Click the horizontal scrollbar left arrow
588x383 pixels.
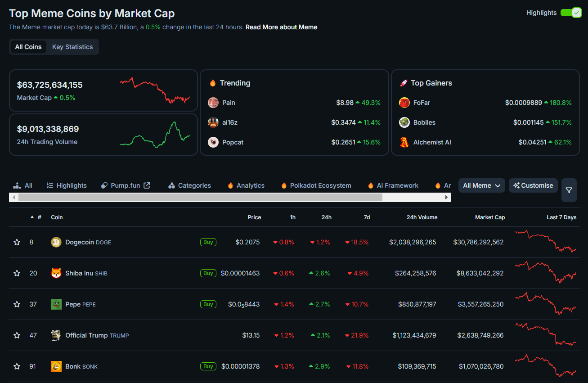13,198
